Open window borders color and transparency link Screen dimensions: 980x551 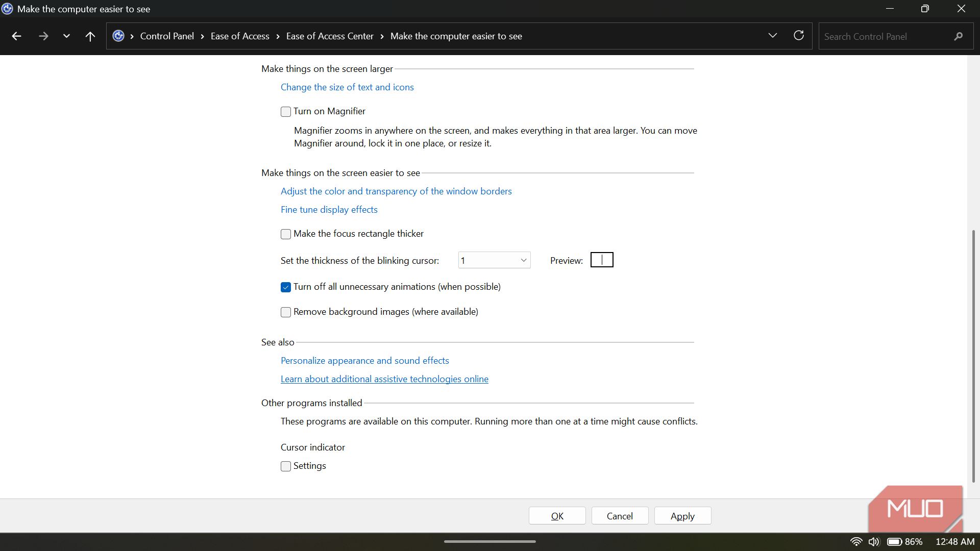click(x=396, y=191)
